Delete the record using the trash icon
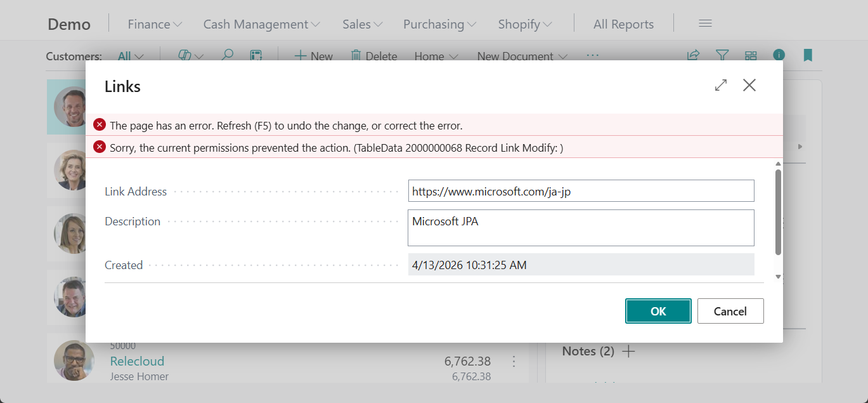Viewport: 868px width, 403px height. pos(373,56)
